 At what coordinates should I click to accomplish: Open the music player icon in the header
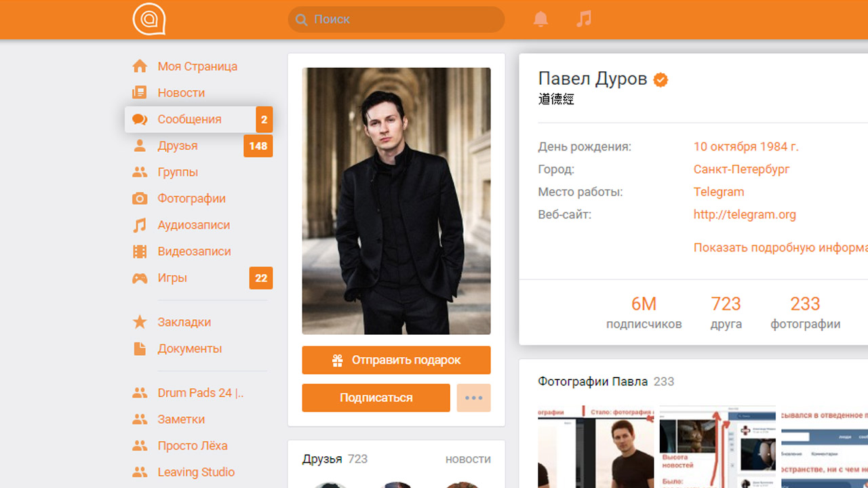click(x=584, y=19)
